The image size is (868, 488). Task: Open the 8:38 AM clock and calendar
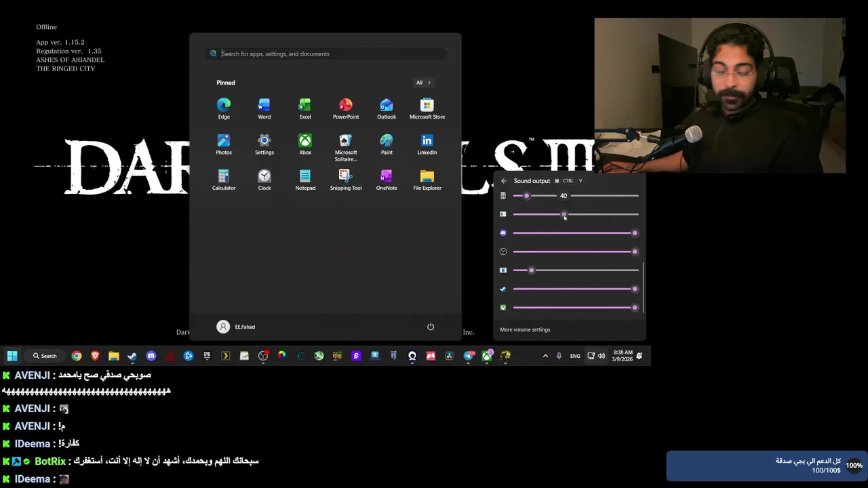pyautogui.click(x=623, y=356)
